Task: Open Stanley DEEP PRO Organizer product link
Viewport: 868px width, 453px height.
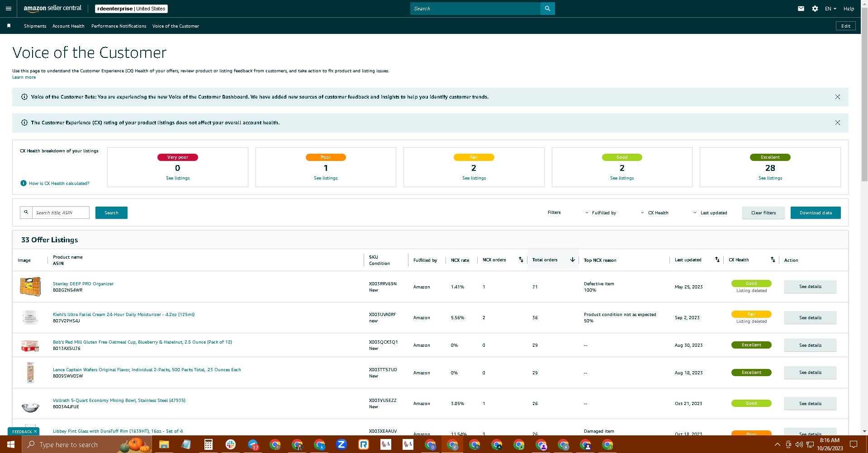Action: (83, 284)
